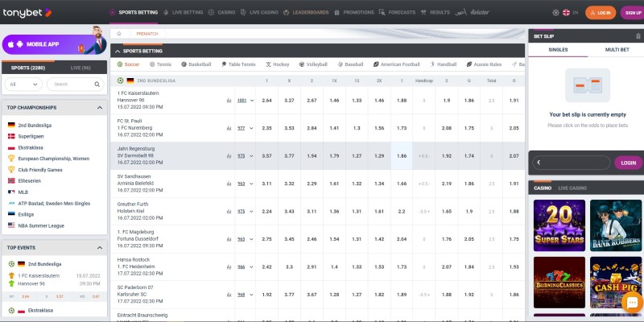Open the live chat bubble icon
Screen dimensions: 644x322
coord(632,303)
